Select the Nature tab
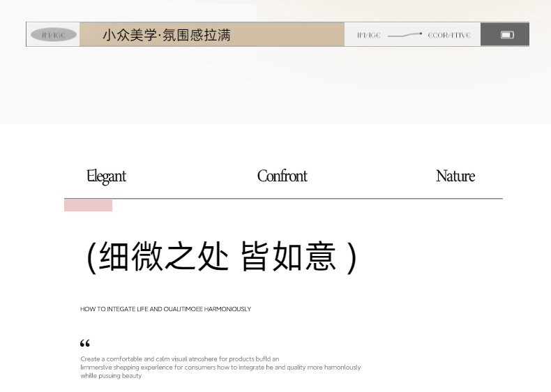The width and height of the screenshot is (551, 392). pos(455,176)
